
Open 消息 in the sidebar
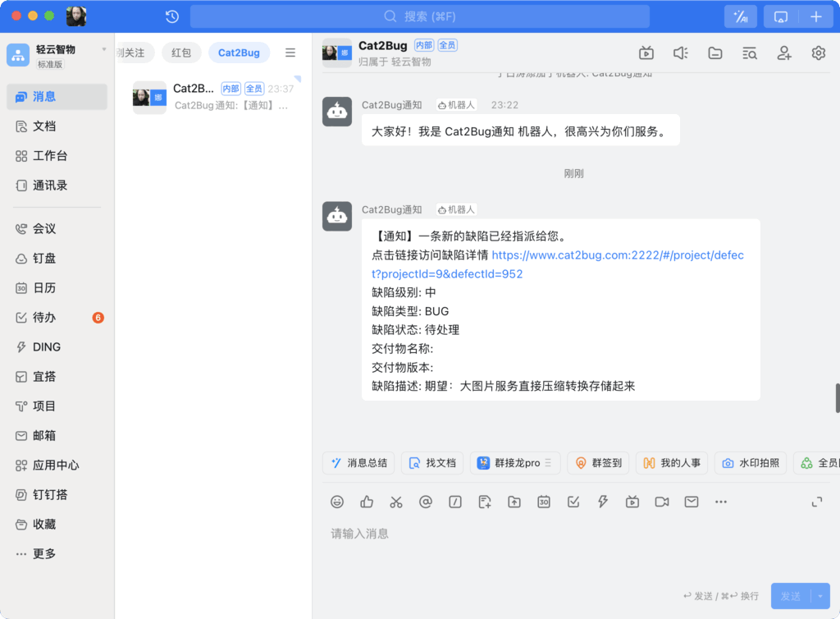click(x=57, y=97)
